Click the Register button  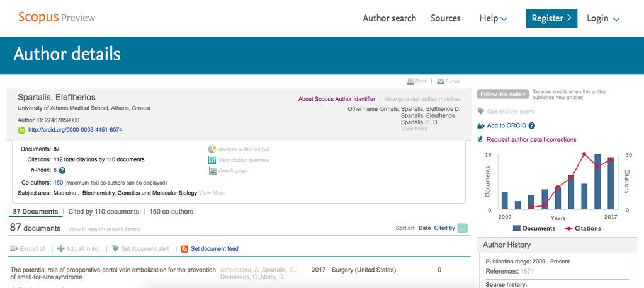click(x=551, y=18)
